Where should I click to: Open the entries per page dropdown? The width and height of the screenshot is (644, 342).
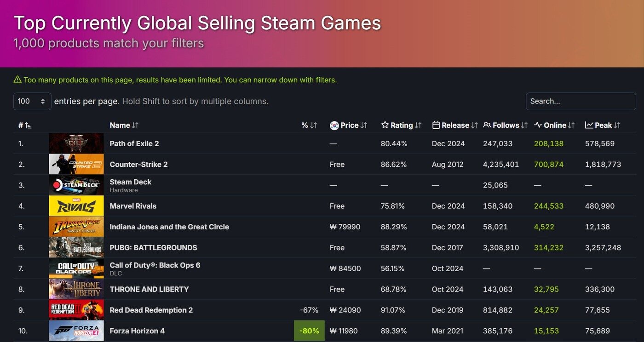tap(32, 101)
